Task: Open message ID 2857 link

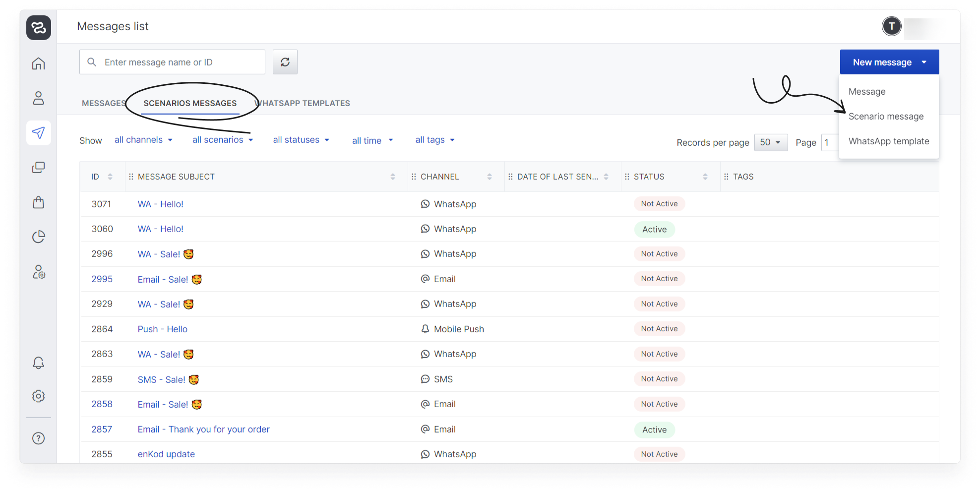Action: click(x=102, y=429)
